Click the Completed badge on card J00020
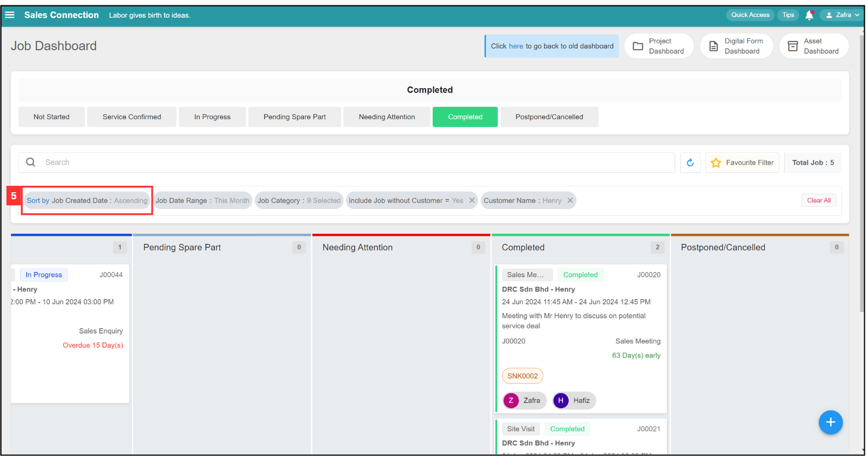This screenshot has height=459, width=868. [x=580, y=275]
